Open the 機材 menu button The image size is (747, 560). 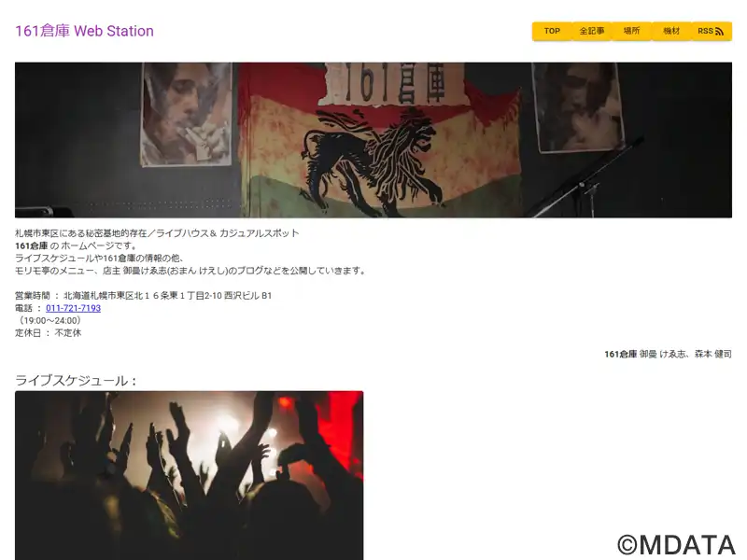point(671,31)
